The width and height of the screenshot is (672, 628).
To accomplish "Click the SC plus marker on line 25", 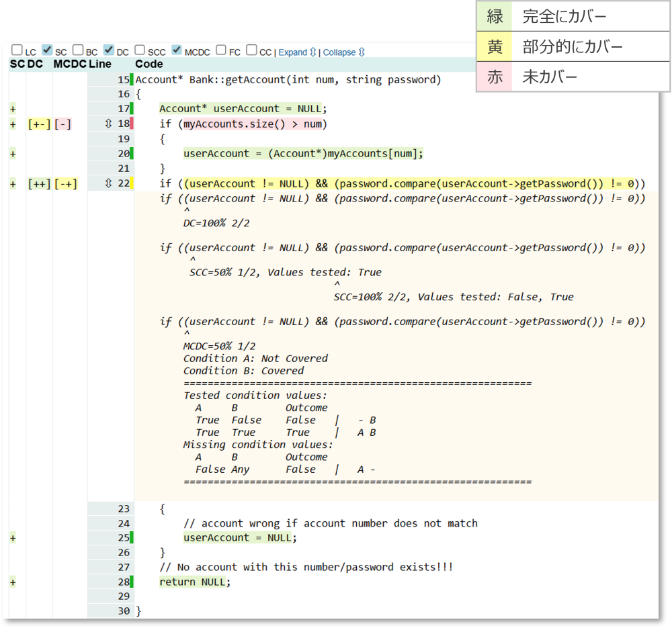I will [x=13, y=537].
